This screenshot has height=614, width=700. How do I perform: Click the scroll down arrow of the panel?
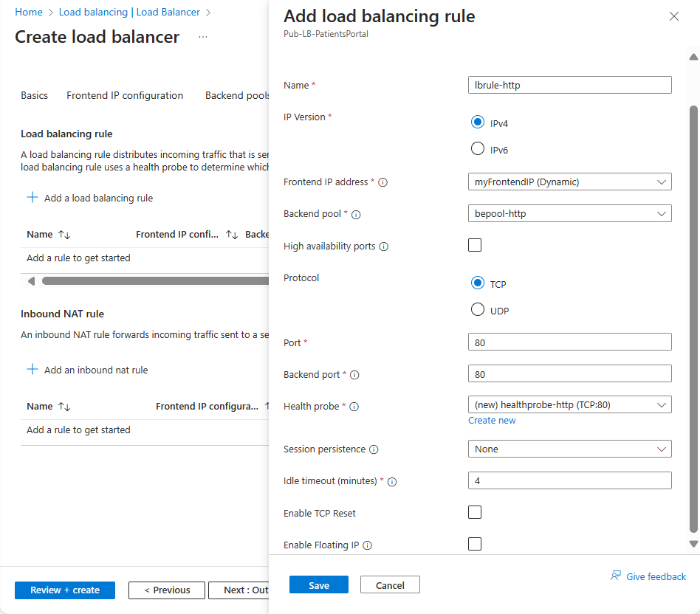point(693,543)
